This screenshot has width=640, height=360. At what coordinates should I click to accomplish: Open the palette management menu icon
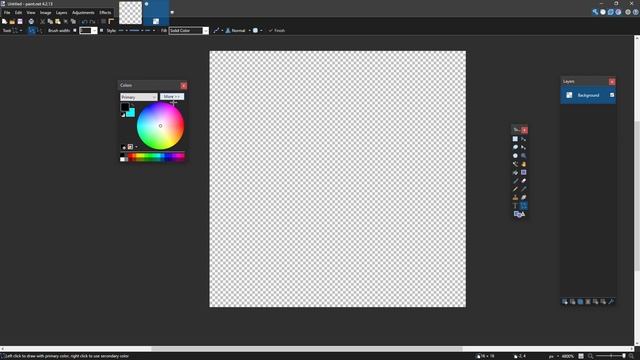tap(130, 147)
